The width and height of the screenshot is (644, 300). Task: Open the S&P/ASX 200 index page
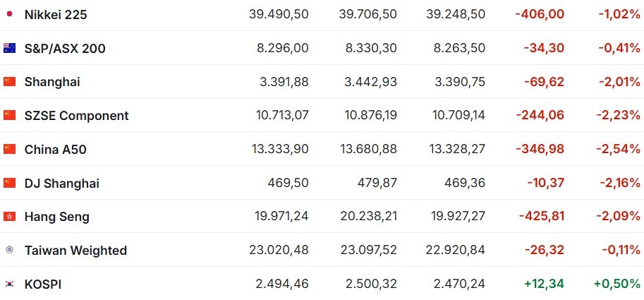tap(65, 49)
